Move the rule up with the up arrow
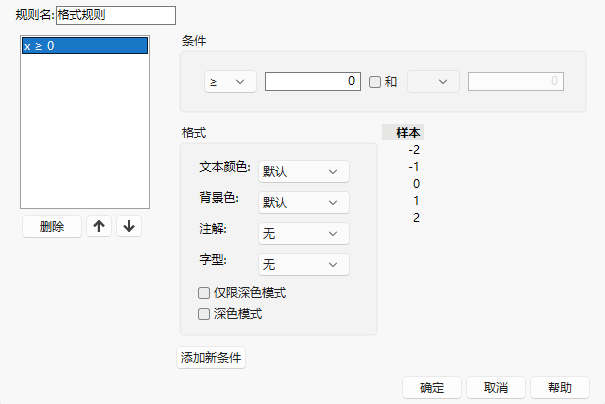605x404 pixels. [99, 226]
